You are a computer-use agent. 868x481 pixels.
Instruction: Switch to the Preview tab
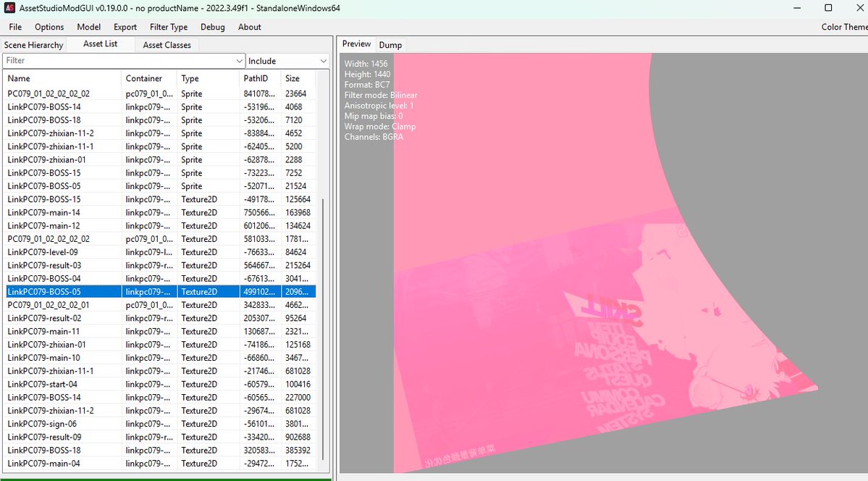[x=356, y=43]
